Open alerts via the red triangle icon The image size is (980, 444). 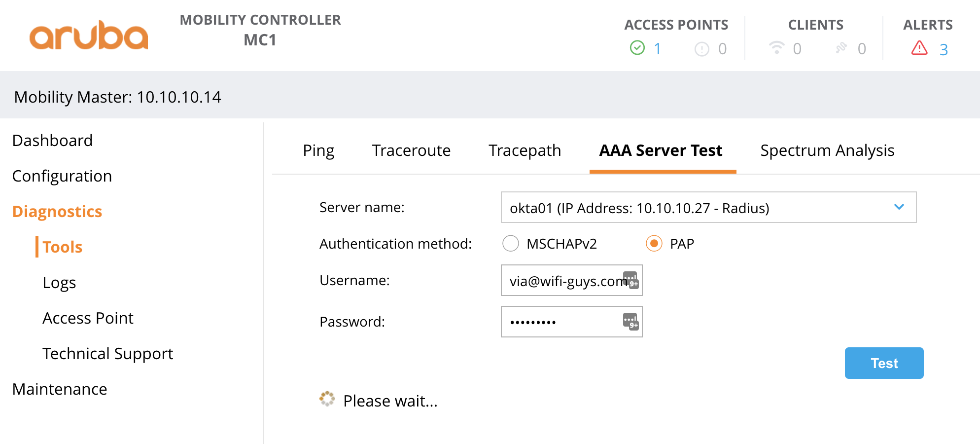click(x=919, y=48)
